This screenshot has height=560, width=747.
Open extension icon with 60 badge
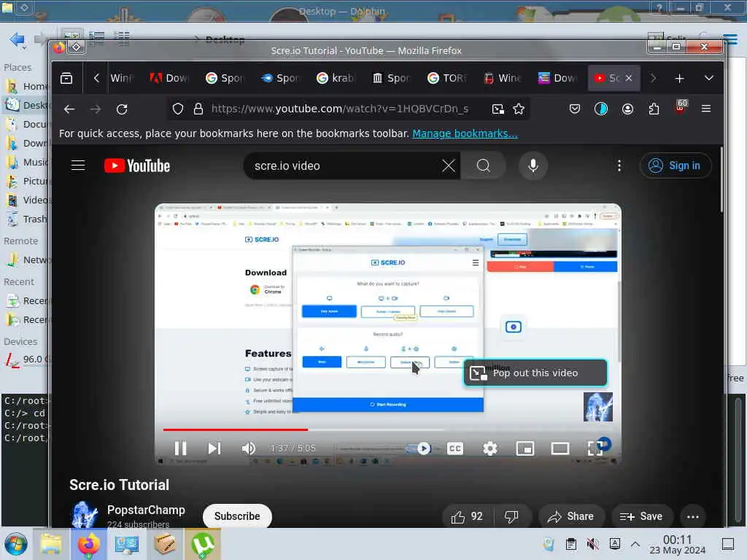point(681,106)
